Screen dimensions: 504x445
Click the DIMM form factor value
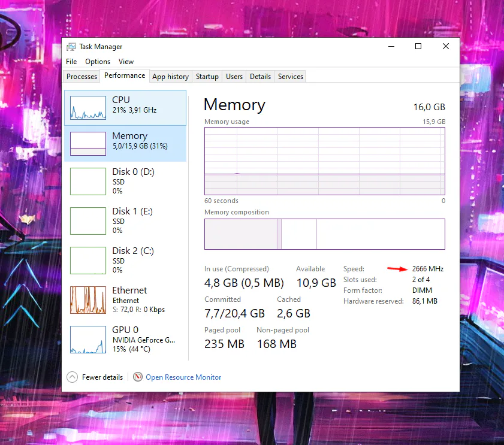(x=422, y=290)
